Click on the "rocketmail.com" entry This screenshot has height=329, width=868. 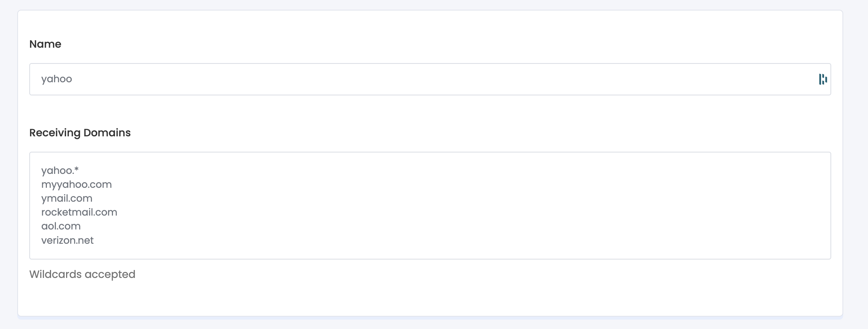[x=79, y=212]
